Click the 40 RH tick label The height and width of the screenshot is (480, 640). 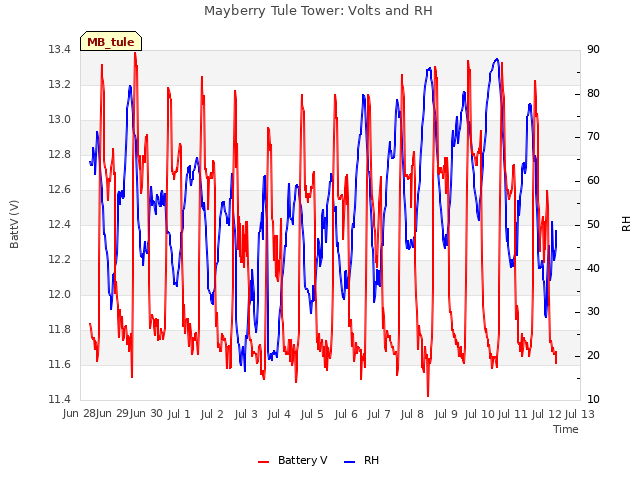point(593,269)
